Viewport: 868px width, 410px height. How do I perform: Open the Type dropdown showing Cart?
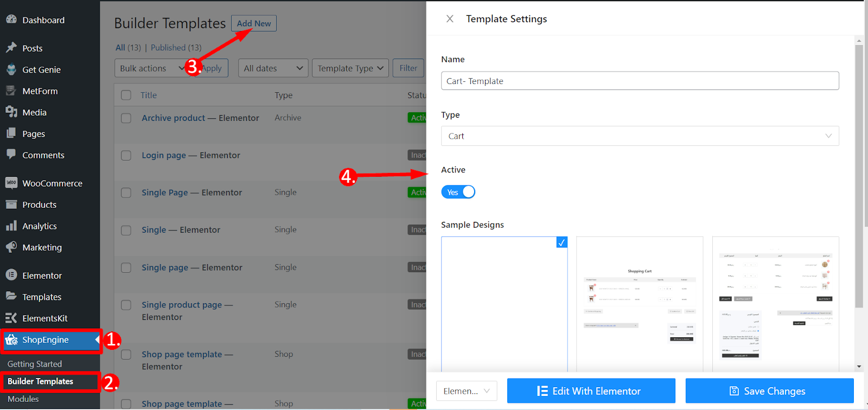tap(640, 136)
